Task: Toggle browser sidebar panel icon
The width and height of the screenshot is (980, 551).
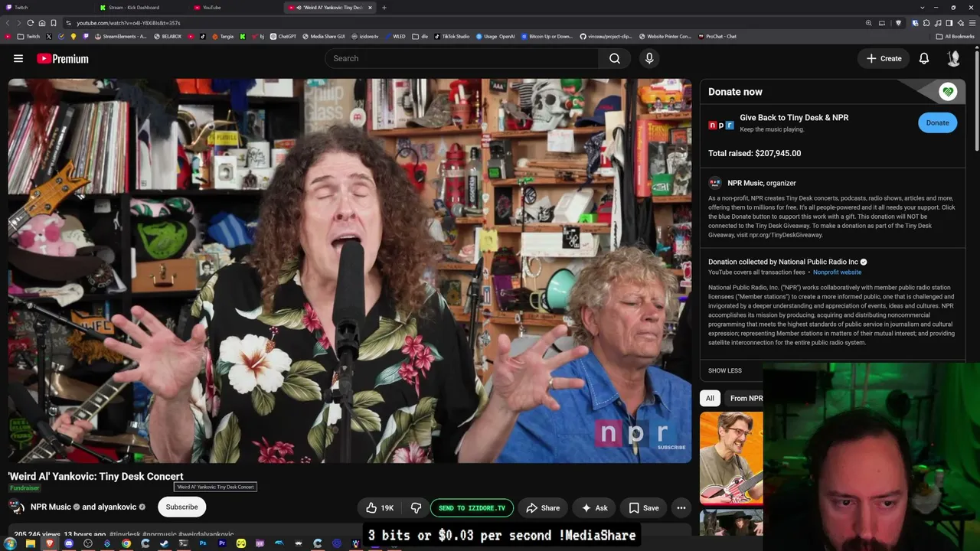Action: tap(949, 23)
